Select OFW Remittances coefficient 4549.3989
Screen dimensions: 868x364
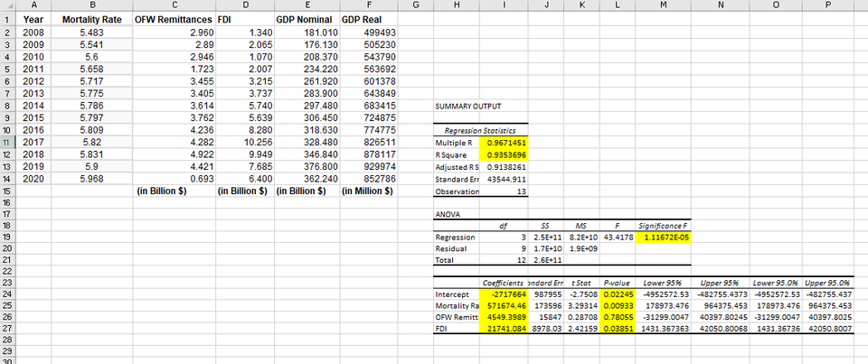(504, 318)
